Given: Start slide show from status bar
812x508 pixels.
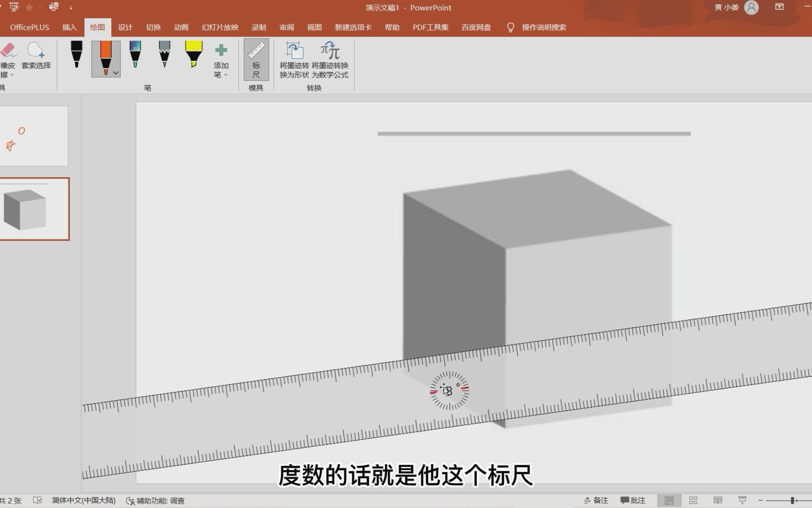Looking at the screenshot, I should coord(742,500).
